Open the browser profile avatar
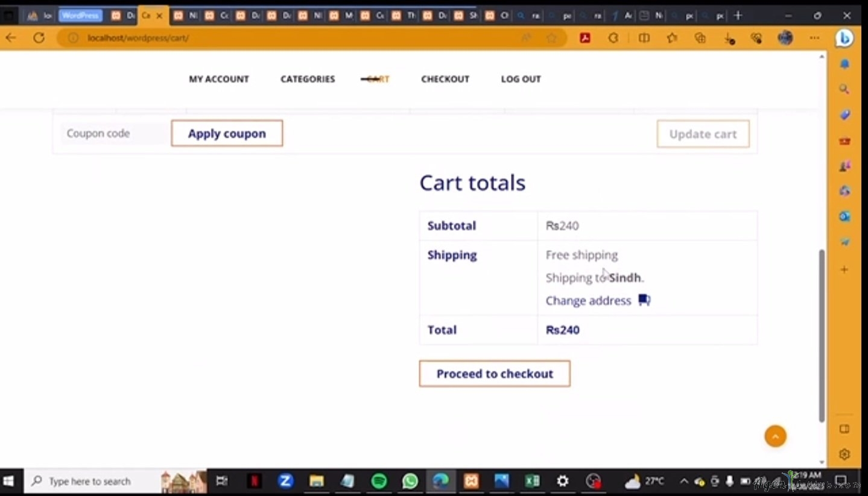The image size is (868, 496). pyautogui.click(x=785, y=38)
